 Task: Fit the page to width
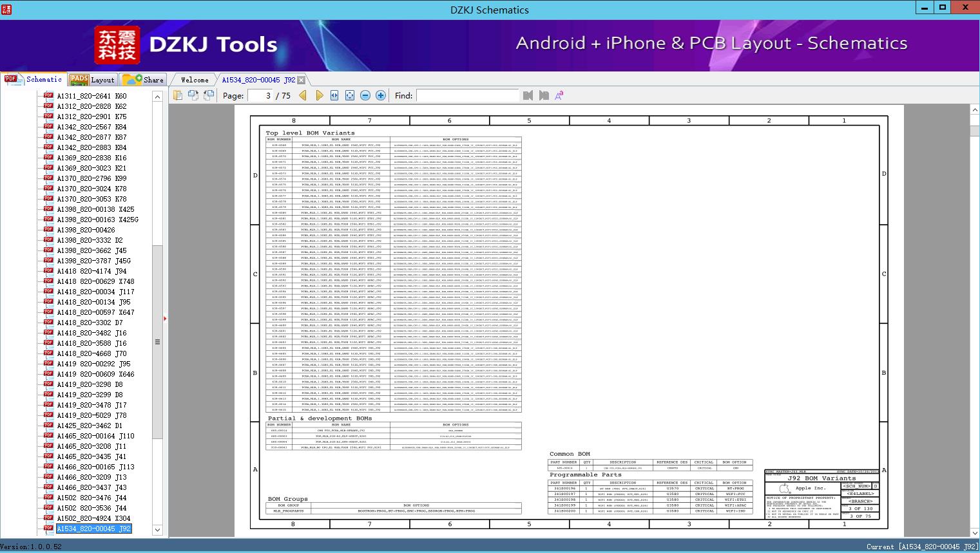[334, 95]
